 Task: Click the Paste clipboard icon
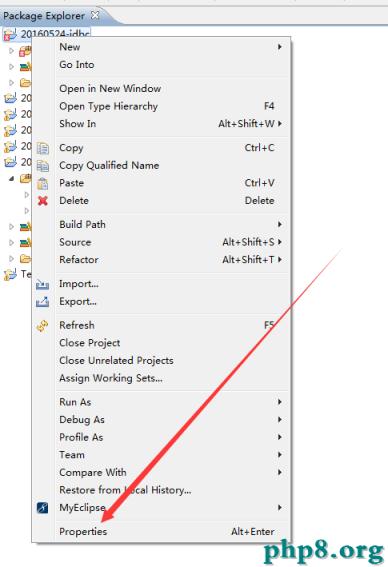(x=43, y=183)
